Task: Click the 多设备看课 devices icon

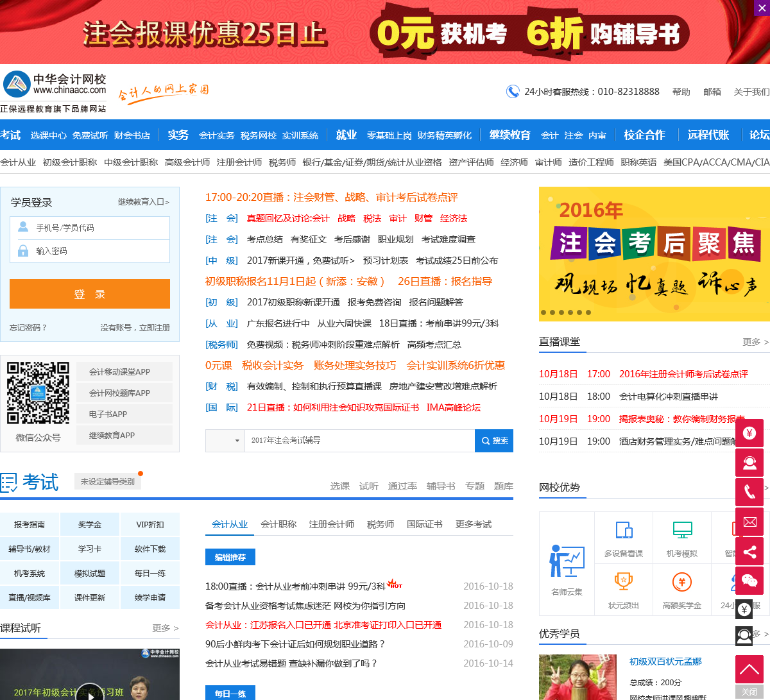Action: 624,530
